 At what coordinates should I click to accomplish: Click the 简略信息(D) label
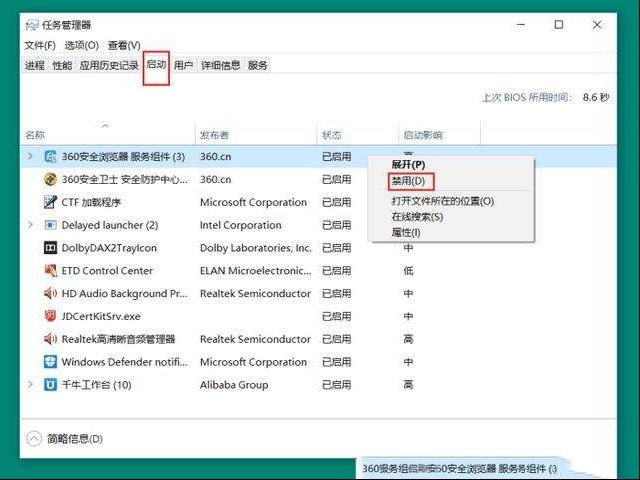(75, 439)
